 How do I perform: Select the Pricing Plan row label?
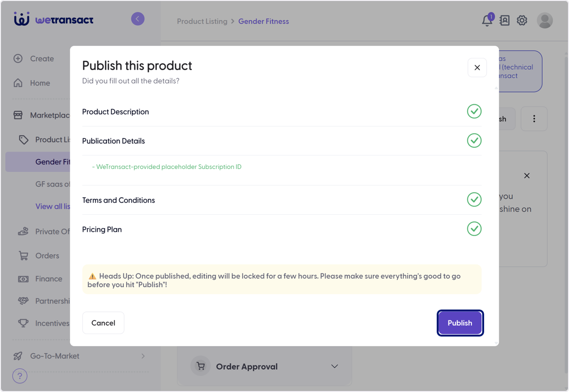pyautogui.click(x=102, y=229)
